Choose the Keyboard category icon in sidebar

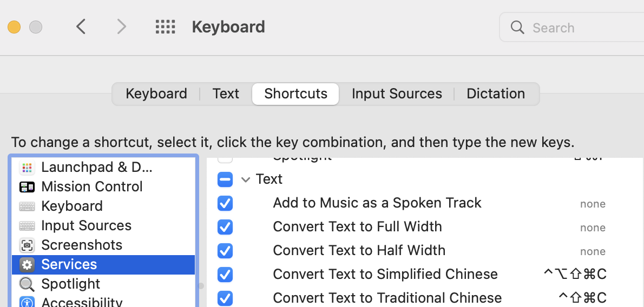pos(27,206)
